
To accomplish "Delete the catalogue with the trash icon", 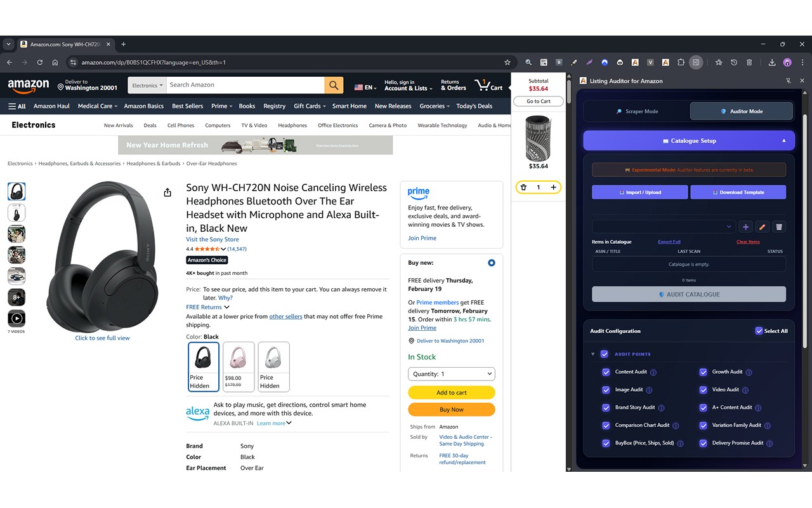I will 779,227.
